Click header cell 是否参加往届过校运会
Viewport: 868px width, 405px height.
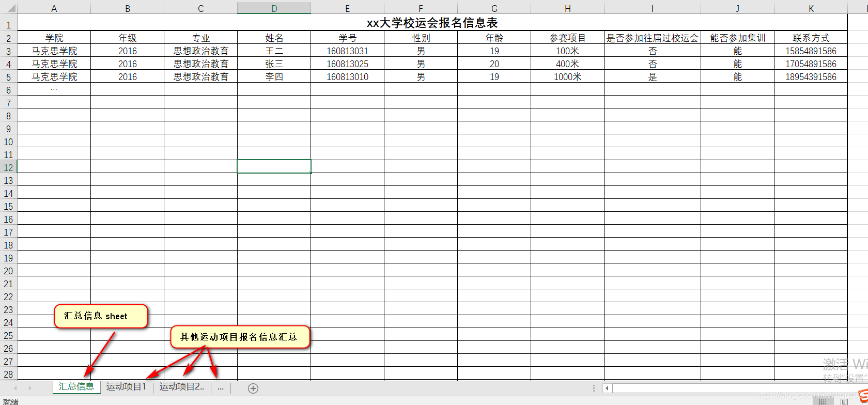tap(653, 38)
